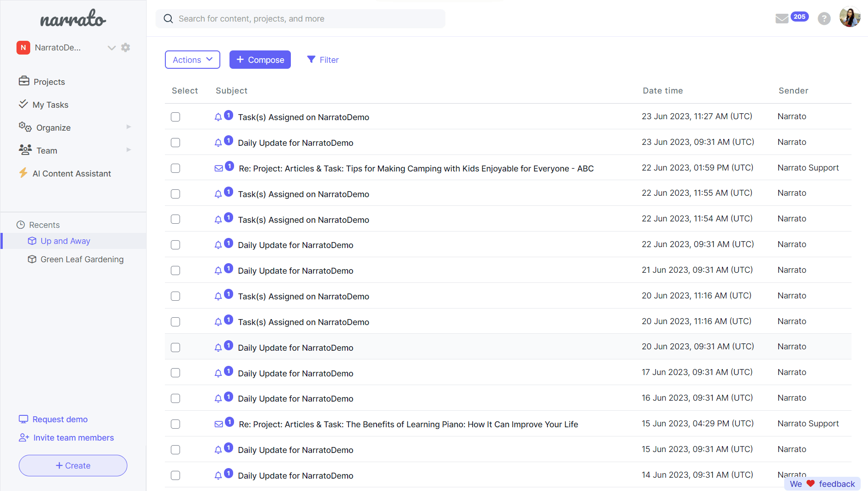
Task: Click the Subject column header
Action: [x=231, y=90]
